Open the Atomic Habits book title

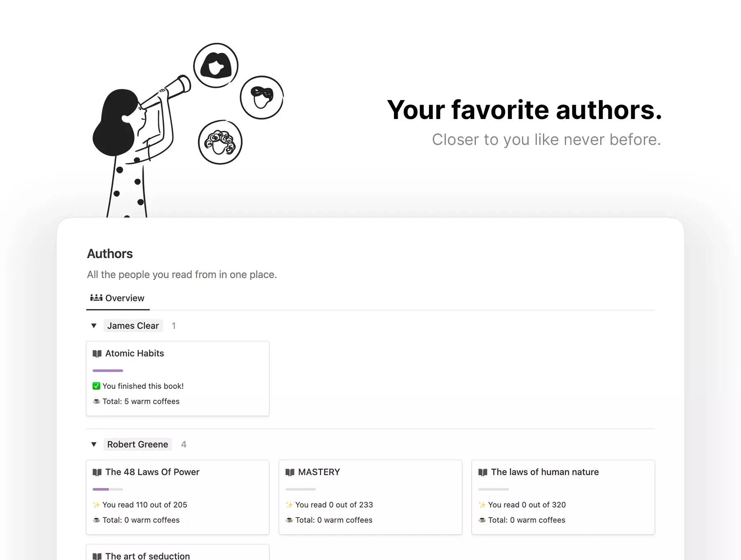coord(135,353)
